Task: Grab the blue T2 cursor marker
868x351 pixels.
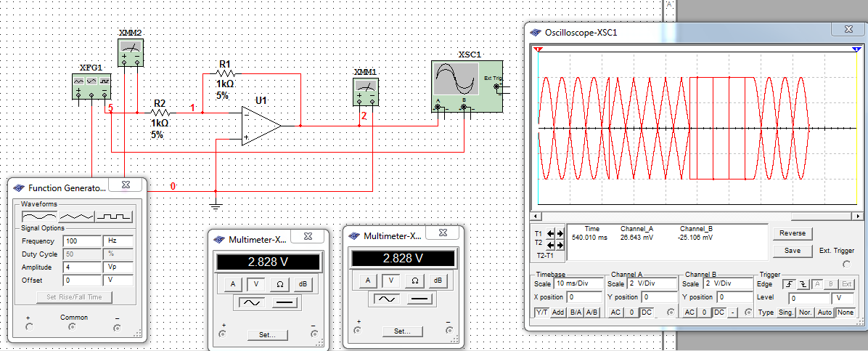Action: tap(855, 50)
